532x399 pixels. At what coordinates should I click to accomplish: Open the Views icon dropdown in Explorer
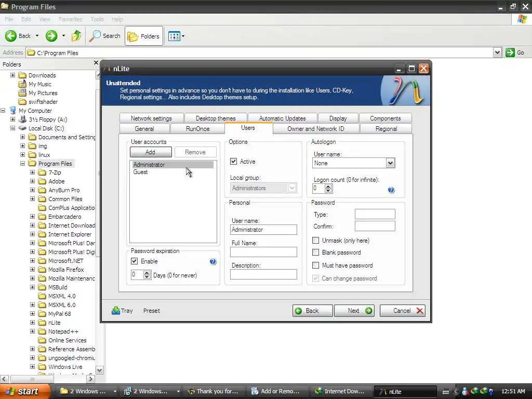177,36
